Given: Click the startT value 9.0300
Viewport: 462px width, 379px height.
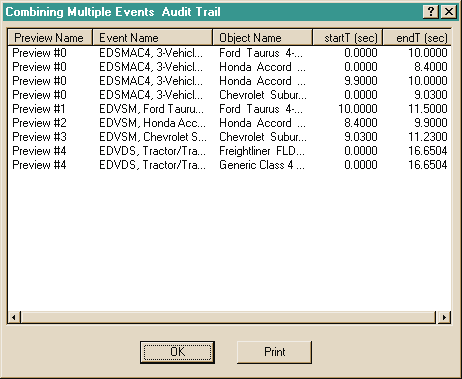Looking at the screenshot, I should 361,137.
